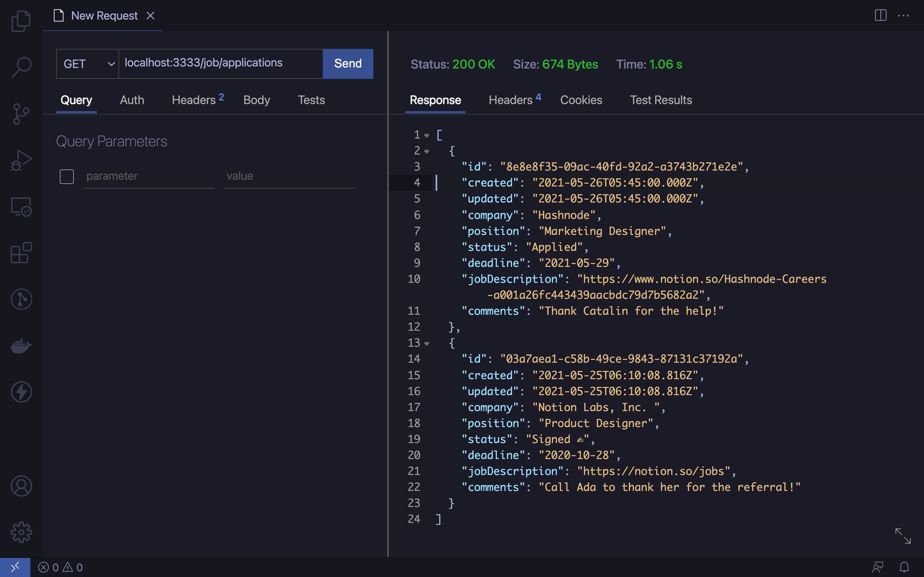
Task: Collapse the JSON array at line 1
Action: (x=426, y=135)
